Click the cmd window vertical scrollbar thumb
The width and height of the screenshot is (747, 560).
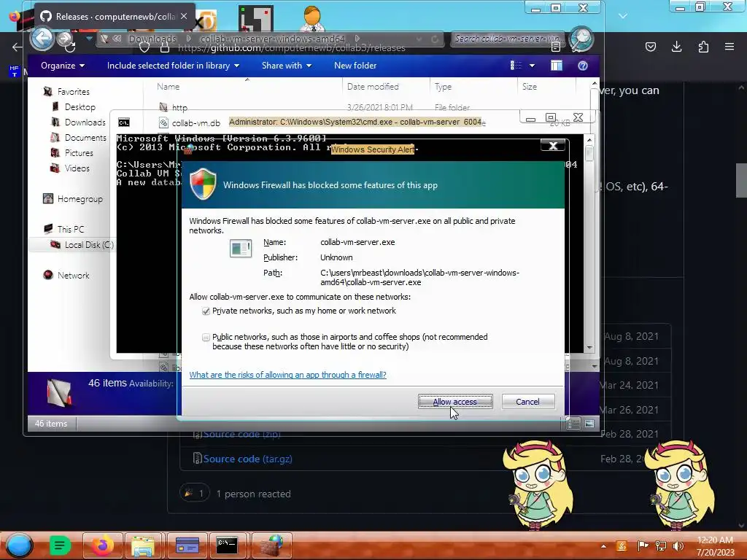pyautogui.click(x=589, y=154)
